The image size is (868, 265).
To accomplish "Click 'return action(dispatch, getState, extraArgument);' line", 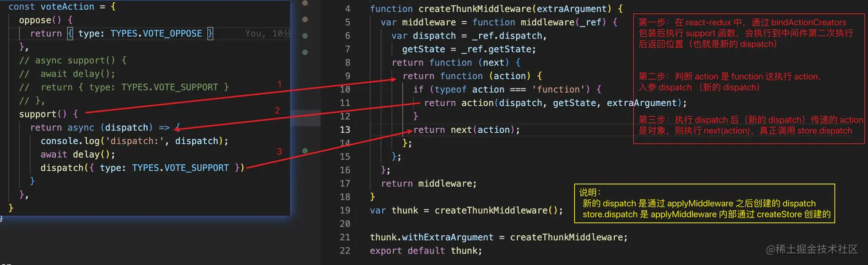I will tap(555, 103).
